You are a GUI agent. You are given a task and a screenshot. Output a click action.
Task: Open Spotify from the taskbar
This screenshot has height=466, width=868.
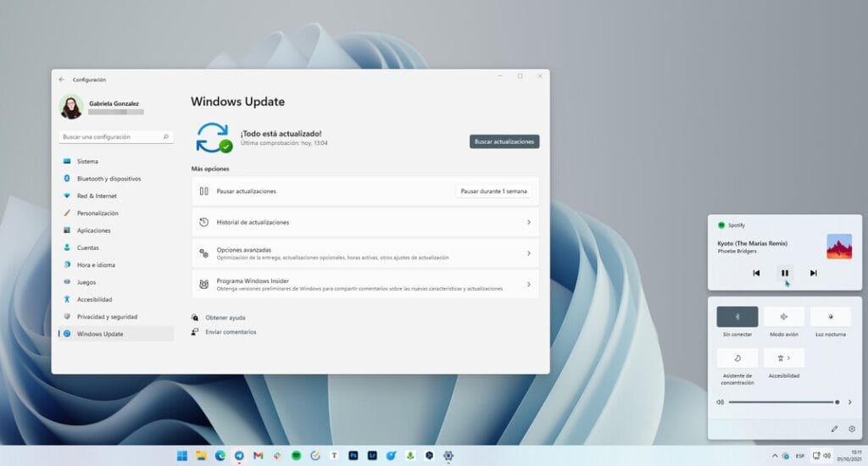pyautogui.click(x=296, y=456)
